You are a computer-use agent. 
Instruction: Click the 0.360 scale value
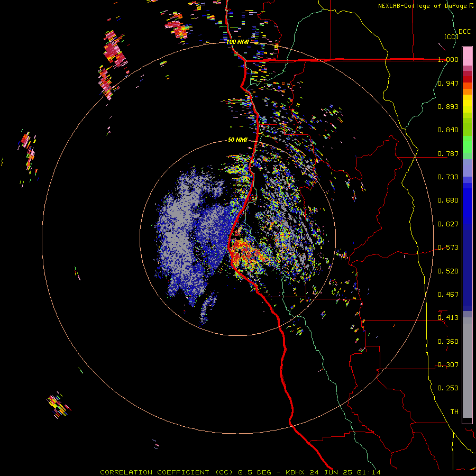coord(448,342)
